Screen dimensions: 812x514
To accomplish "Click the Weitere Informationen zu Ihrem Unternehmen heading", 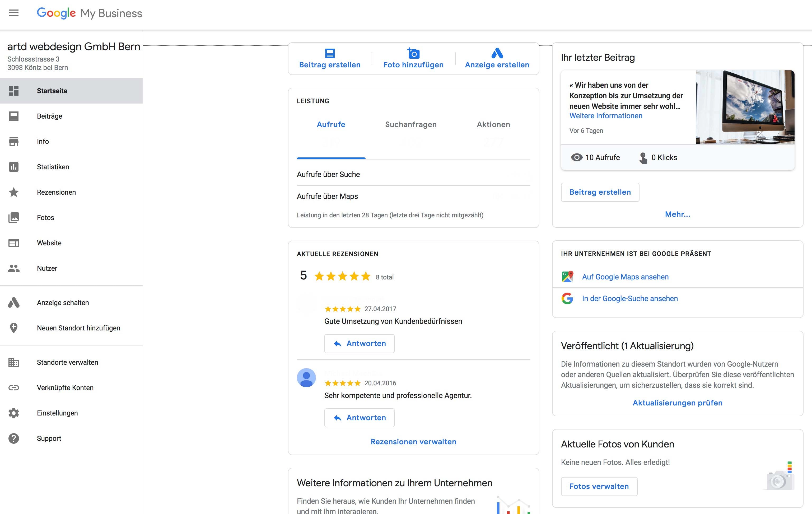I will [x=395, y=483].
